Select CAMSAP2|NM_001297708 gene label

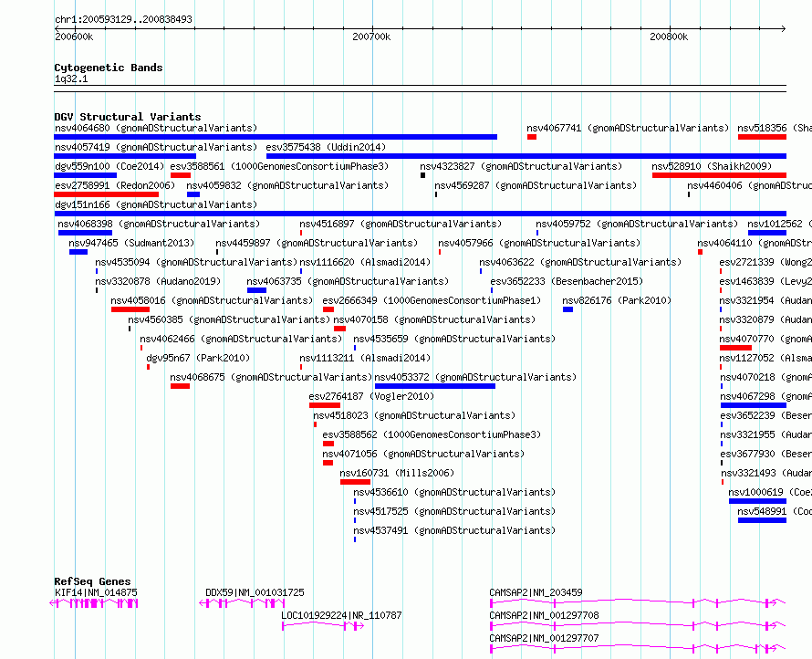(545, 615)
